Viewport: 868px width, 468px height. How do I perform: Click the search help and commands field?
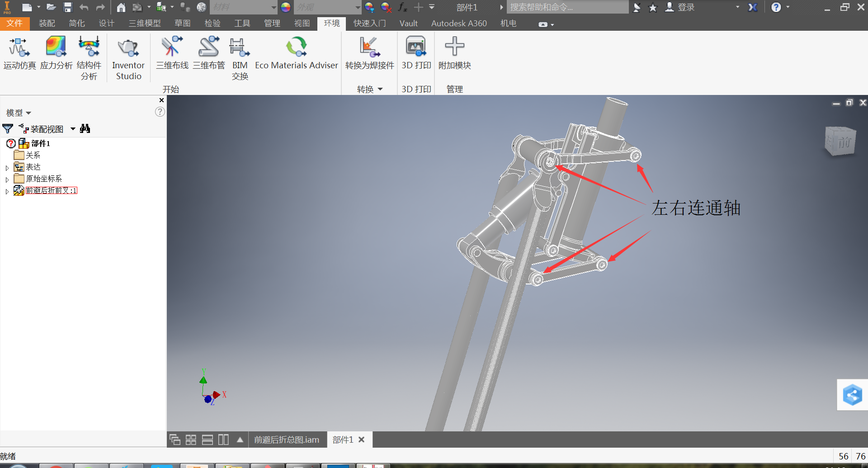pos(568,7)
